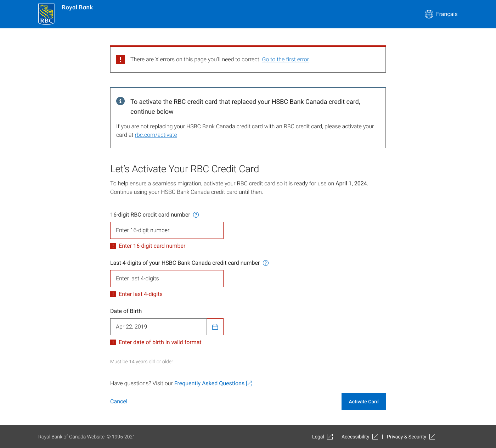Click error icon beside 'Enter last 4-digits'

tap(113, 294)
